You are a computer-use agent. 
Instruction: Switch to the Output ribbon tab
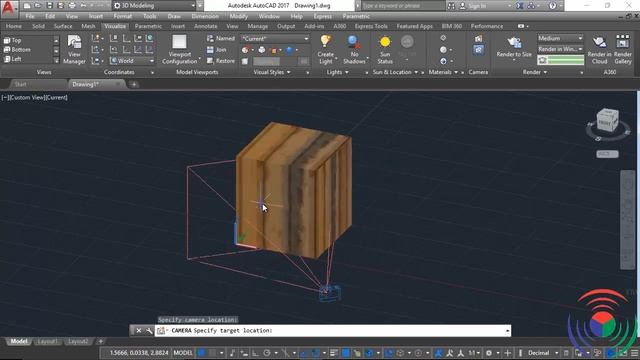(x=286, y=26)
